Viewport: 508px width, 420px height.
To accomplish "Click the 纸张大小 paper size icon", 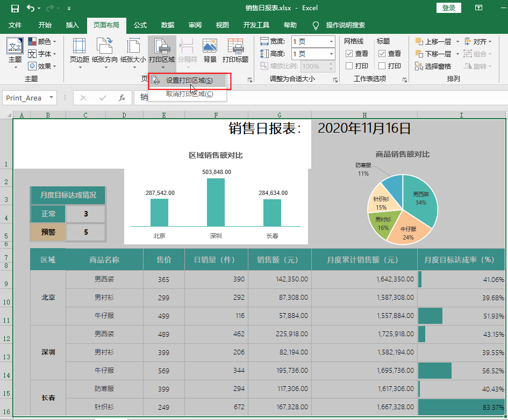I will (x=133, y=46).
